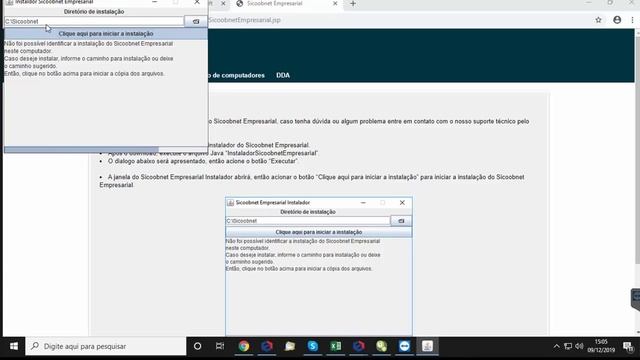The width and height of the screenshot is (640, 360).
Task: Click the 'Digite aqui para pesquisar' search box
Action: pos(106,346)
